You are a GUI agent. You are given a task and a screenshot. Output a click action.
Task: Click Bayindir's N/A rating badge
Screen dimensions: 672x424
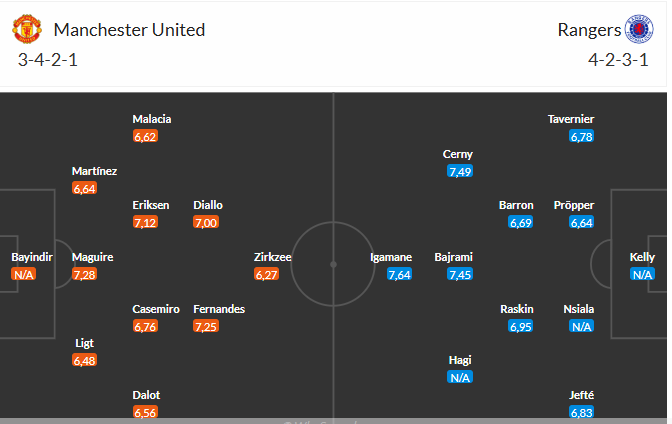tap(24, 274)
